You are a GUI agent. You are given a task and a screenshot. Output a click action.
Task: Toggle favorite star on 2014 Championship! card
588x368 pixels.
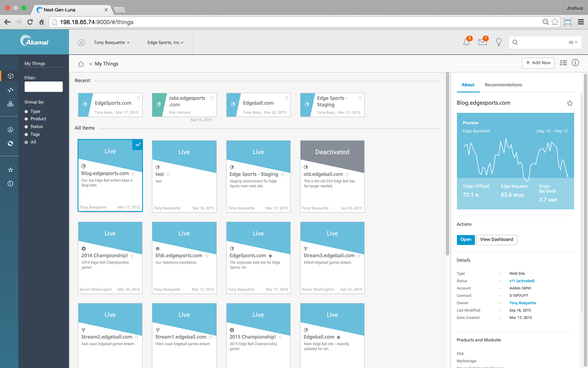click(132, 256)
